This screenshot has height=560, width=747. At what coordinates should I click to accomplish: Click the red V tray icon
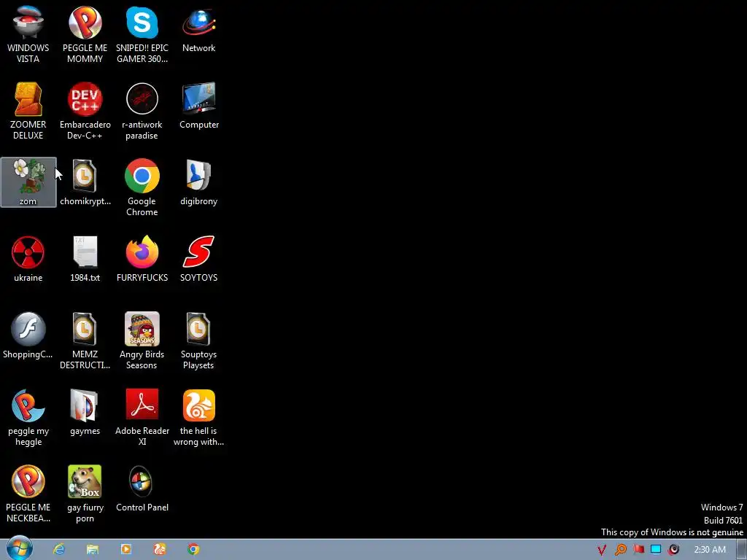[602, 550]
